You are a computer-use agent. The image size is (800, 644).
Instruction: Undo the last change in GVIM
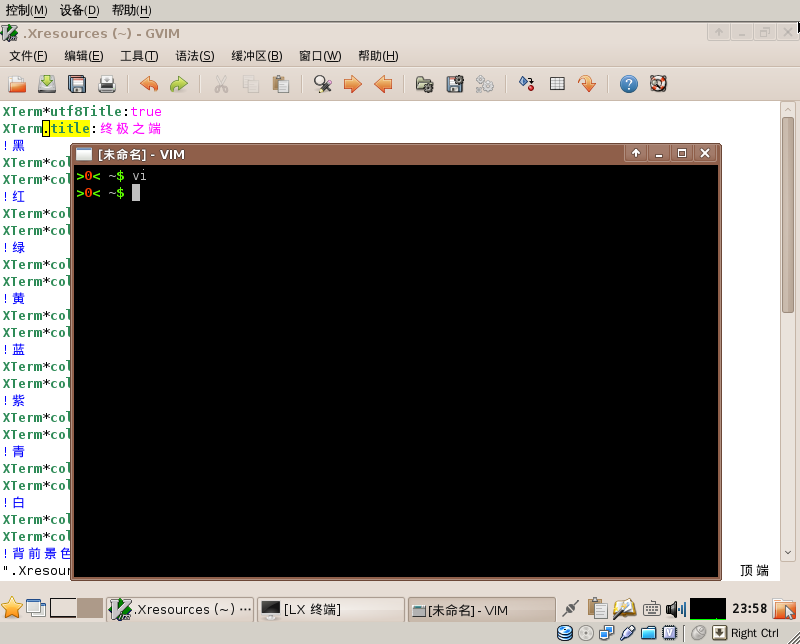tap(149, 84)
